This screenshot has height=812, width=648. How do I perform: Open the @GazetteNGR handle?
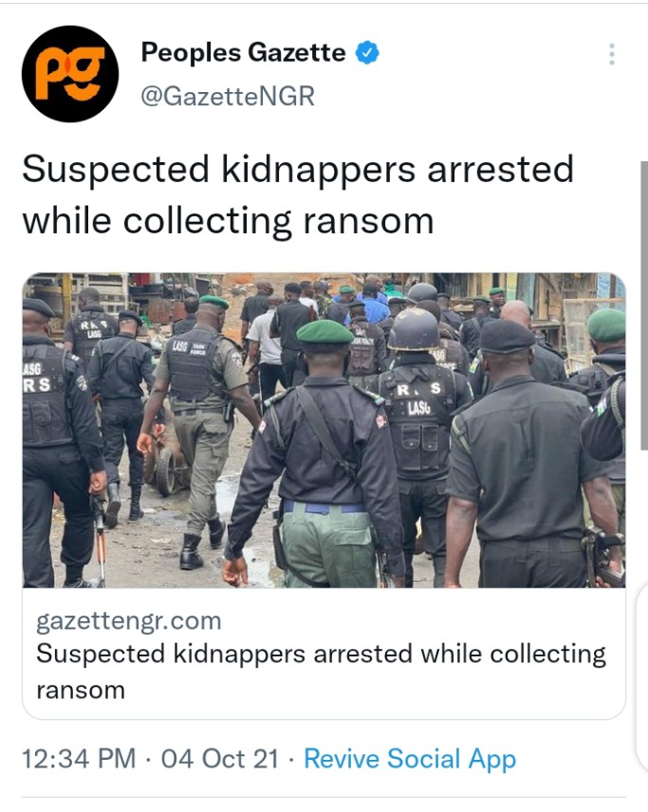pyautogui.click(x=228, y=97)
